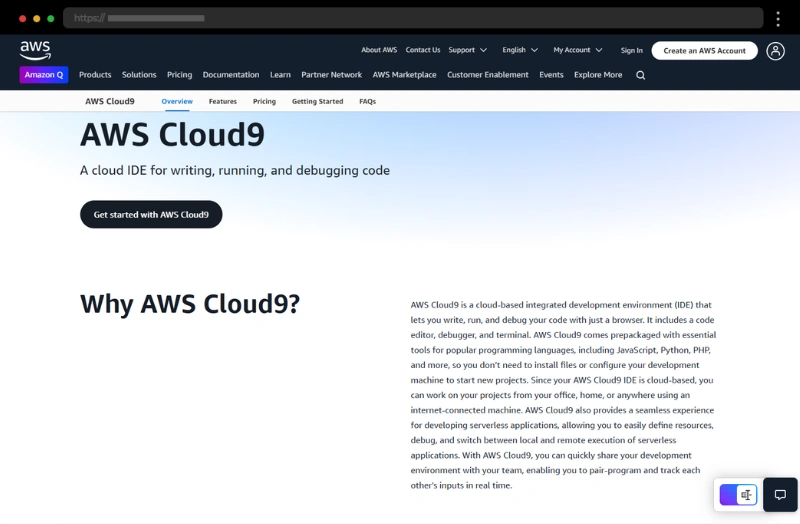Click the About AWS link
The image size is (800, 524).
379,50
